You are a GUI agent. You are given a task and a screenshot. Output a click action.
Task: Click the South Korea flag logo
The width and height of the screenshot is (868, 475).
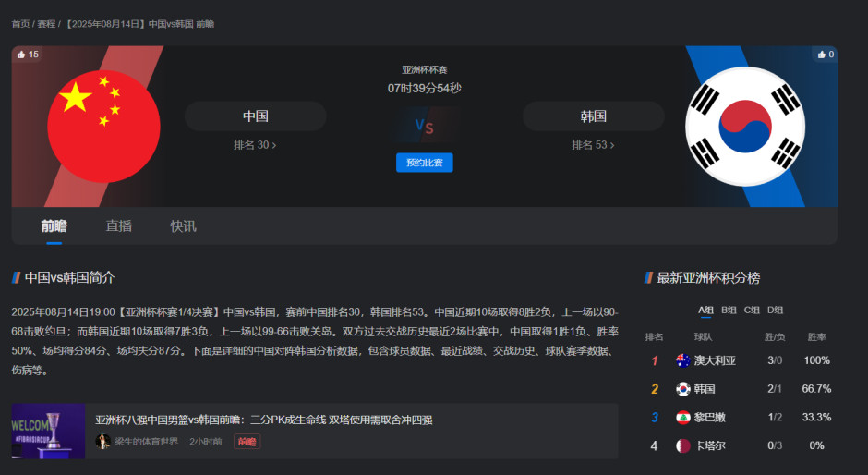point(745,126)
